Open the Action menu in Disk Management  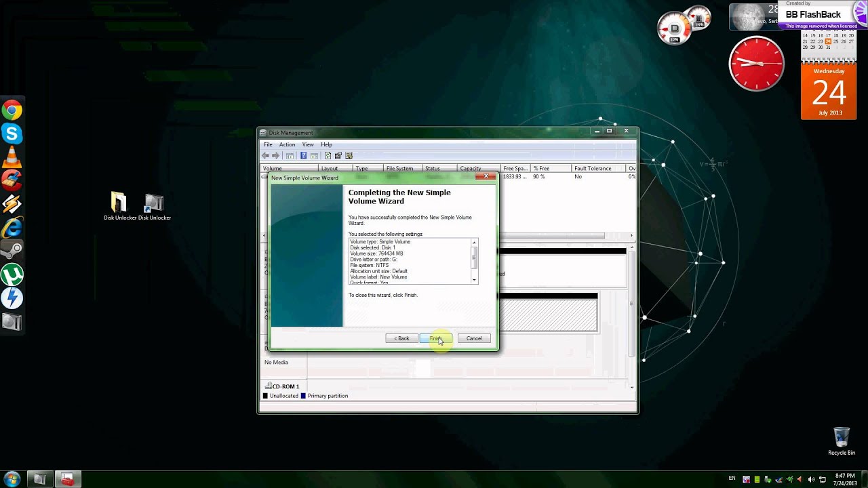pyautogui.click(x=287, y=144)
